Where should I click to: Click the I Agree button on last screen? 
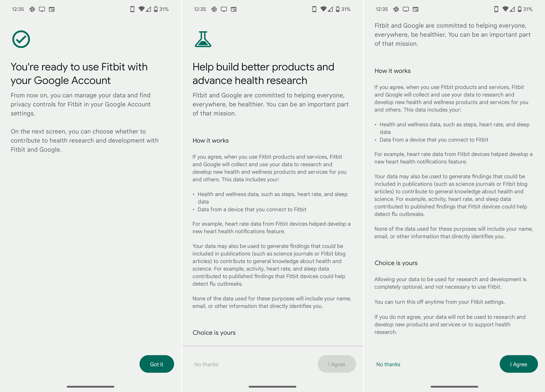[518, 364]
